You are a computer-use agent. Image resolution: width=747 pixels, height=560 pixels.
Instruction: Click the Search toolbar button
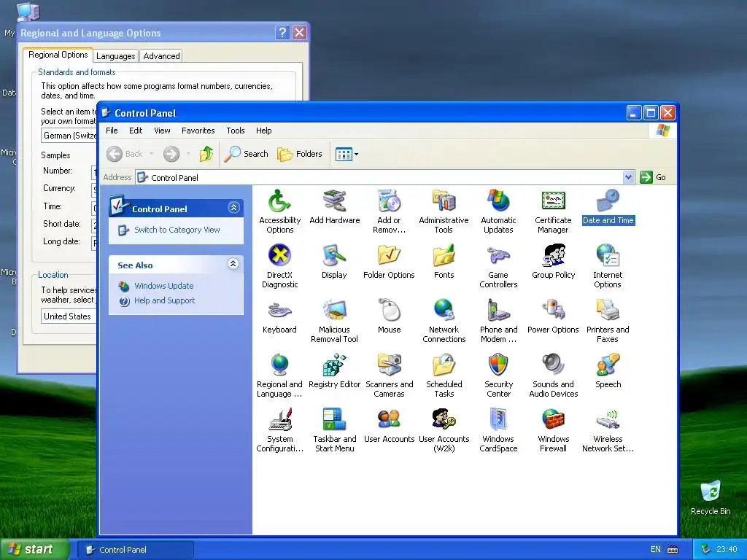coord(247,154)
